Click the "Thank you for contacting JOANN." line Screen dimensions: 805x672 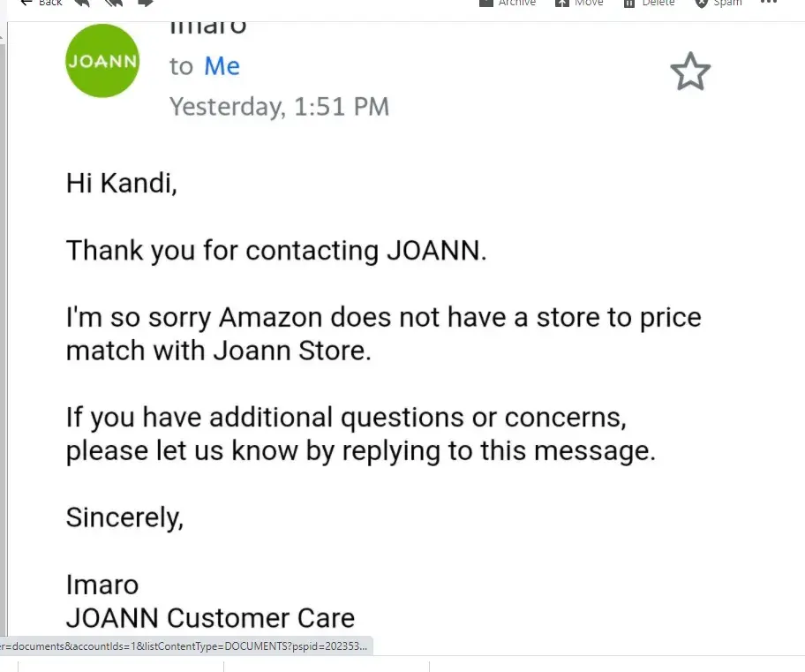[x=276, y=251]
